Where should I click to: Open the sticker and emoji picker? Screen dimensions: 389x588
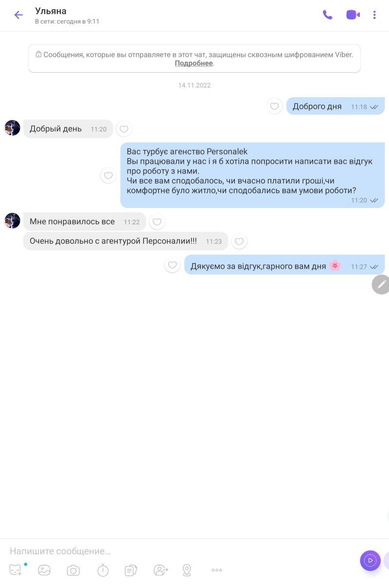pyautogui.click(x=16, y=570)
